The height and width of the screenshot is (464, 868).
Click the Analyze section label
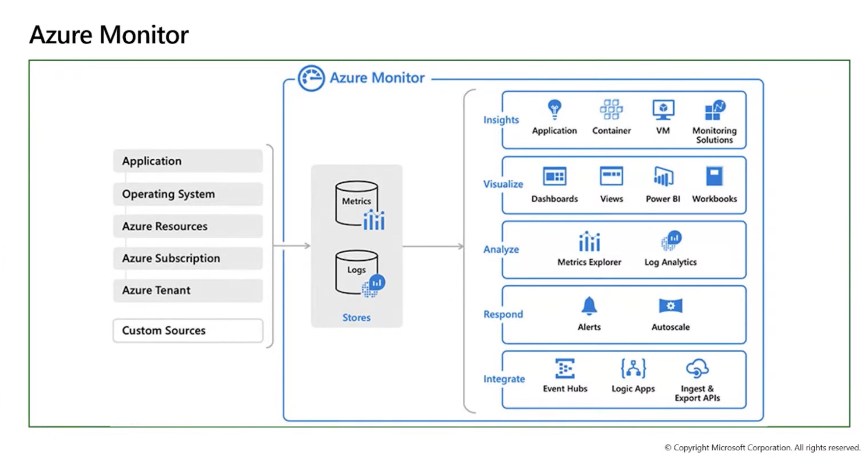pyautogui.click(x=501, y=249)
